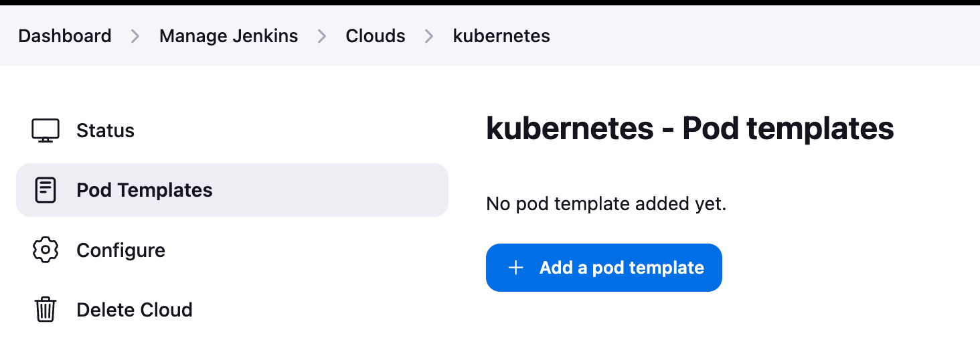
Task: Click the Configure gear icon
Action: tap(46, 250)
